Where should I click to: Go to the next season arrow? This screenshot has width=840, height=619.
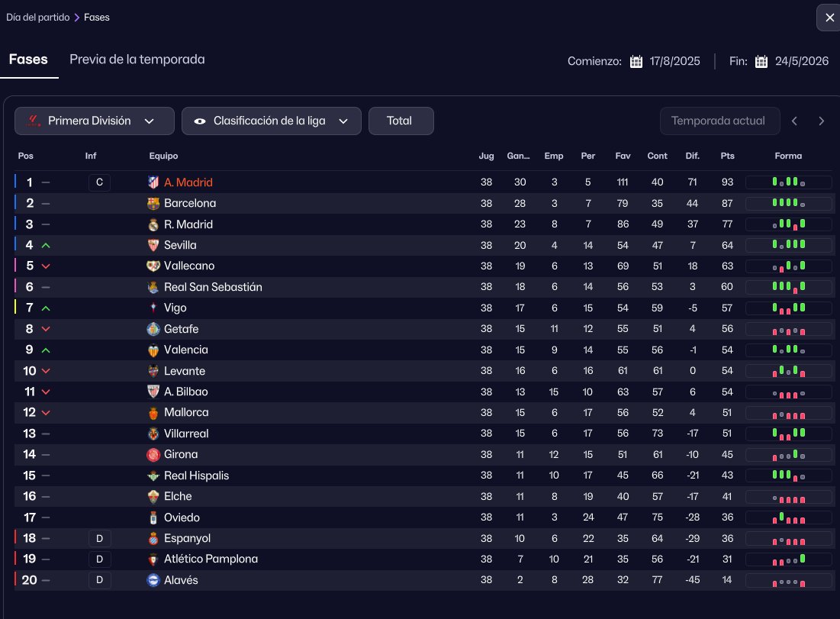(x=821, y=121)
